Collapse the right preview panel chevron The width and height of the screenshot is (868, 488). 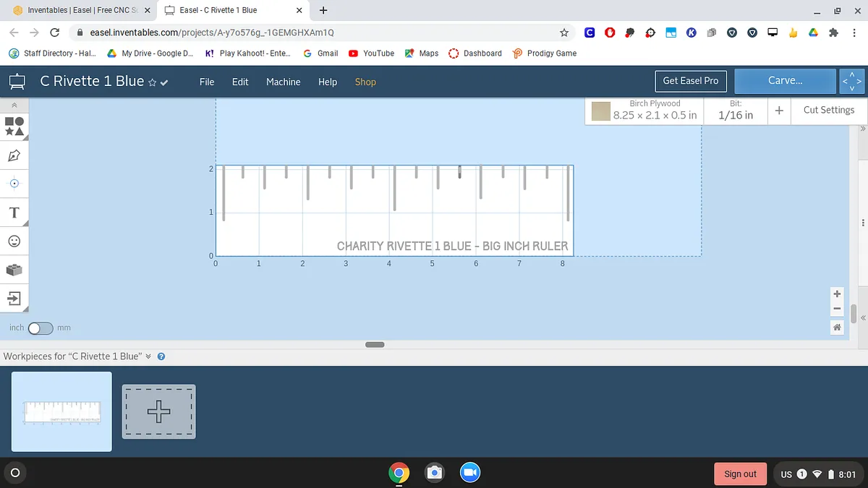pos(863,317)
